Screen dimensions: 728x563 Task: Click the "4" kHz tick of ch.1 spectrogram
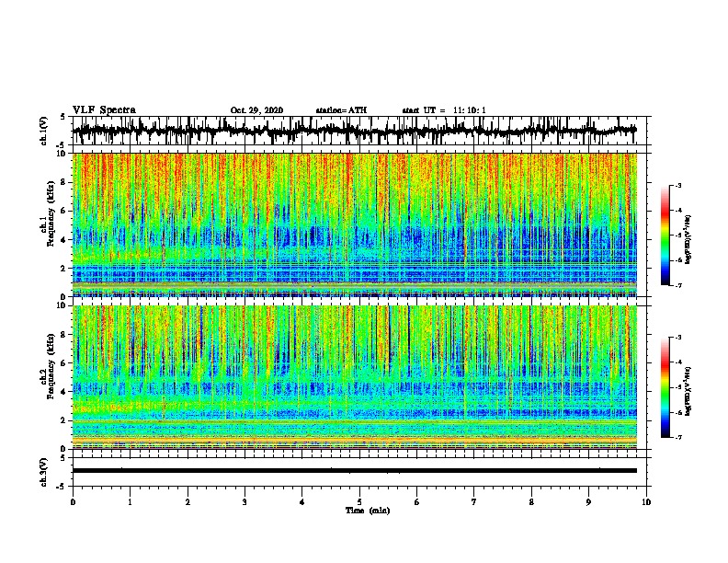tap(64, 240)
